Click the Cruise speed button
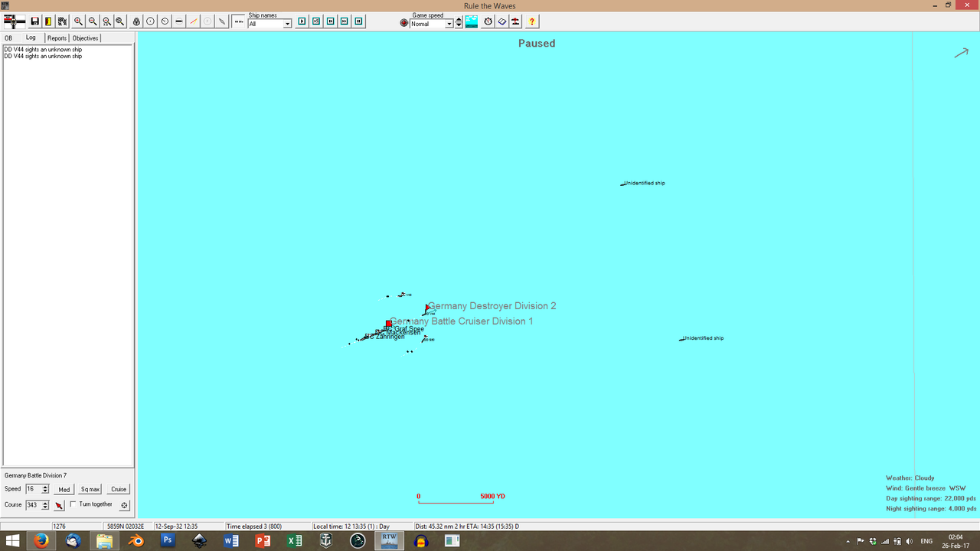The image size is (980, 551). (x=118, y=489)
